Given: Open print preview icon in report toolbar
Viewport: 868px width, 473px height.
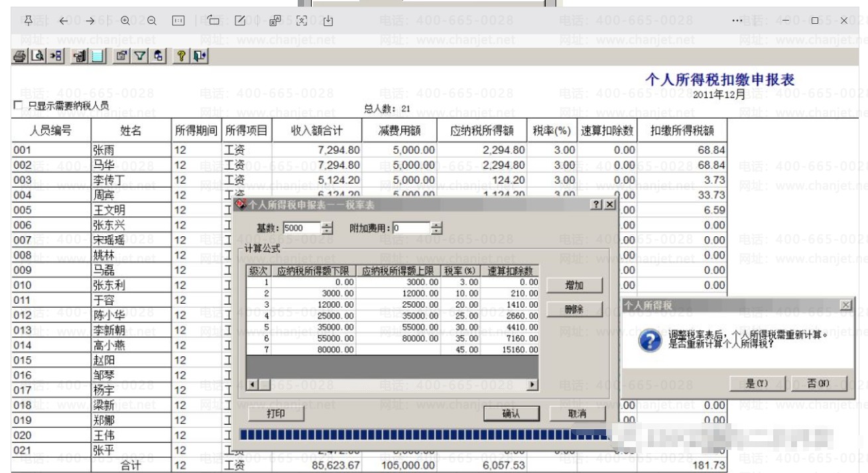Looking at the screenshot, I should click(x=38, y=56).
